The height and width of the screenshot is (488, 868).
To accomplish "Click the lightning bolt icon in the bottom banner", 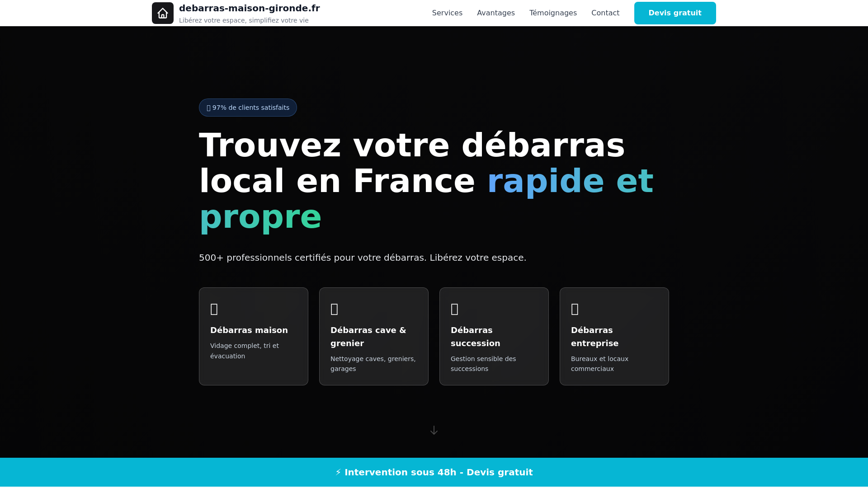I will 338,472.
